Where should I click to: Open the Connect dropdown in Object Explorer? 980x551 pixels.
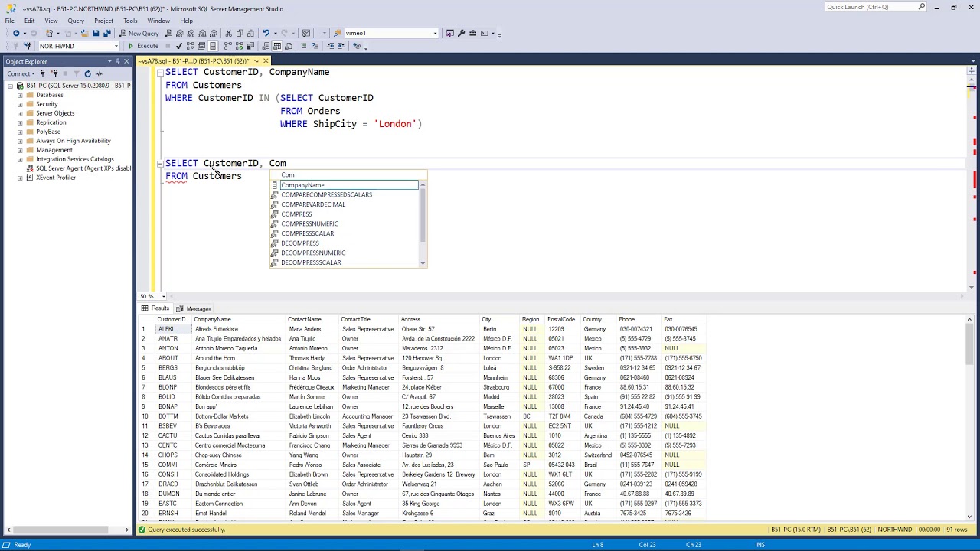[21, 73]
